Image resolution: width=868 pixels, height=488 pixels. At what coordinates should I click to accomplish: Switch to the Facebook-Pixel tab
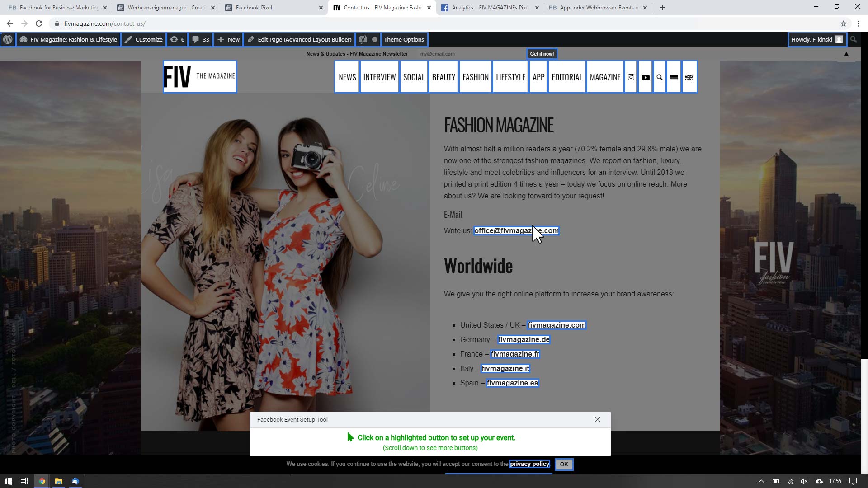[x=274, y=8]
